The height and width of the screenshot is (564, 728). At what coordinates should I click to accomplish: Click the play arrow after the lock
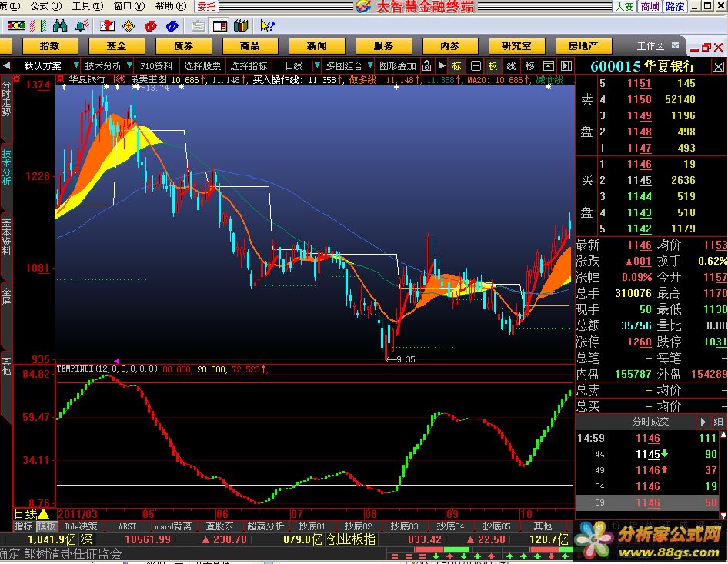(442, 66)
